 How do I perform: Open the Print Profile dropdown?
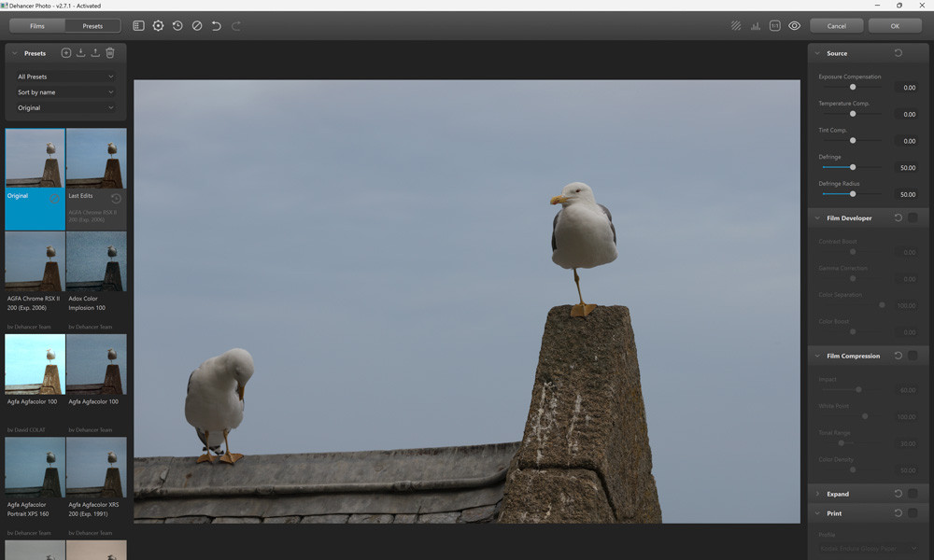[x=869, y=548]
